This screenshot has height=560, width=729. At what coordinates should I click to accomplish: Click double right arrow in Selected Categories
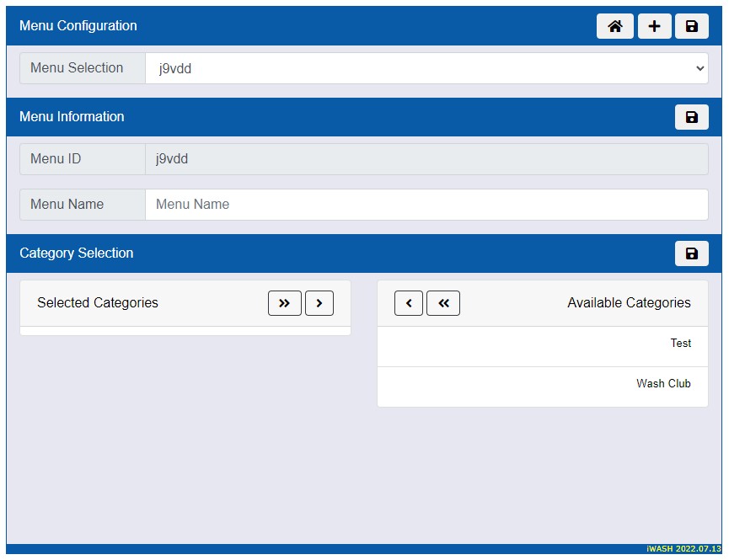click(x=284, y=303)
